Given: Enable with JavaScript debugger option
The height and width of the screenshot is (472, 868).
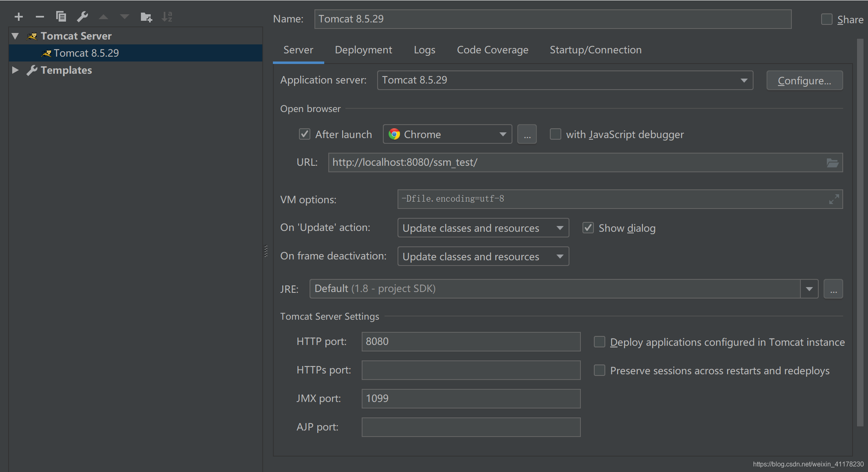Looking at the screenshot, I should point(555,134).
